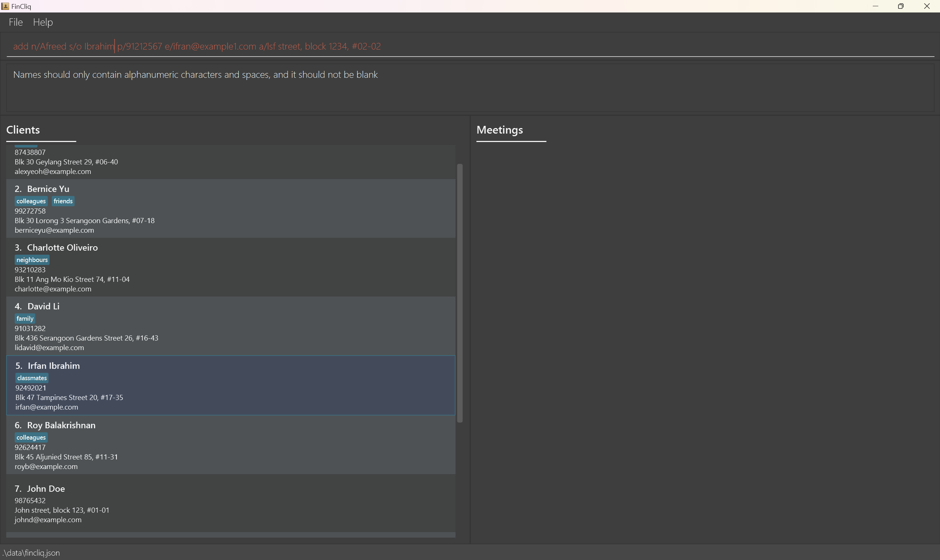
Task: Click the data file path in status bar
Action: click(x=32, y=553)
